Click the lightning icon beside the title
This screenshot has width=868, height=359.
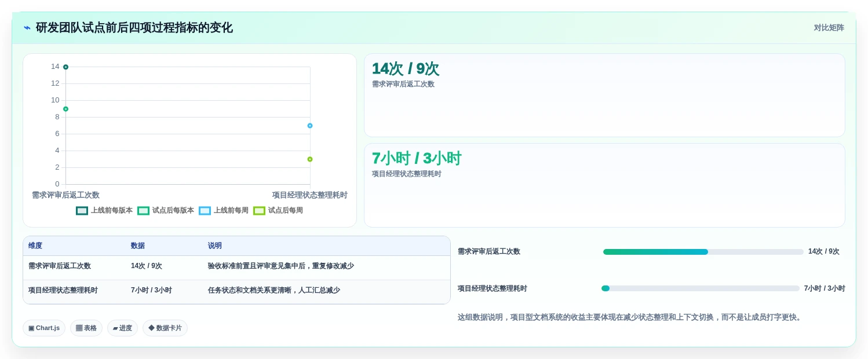coord(27,28)
